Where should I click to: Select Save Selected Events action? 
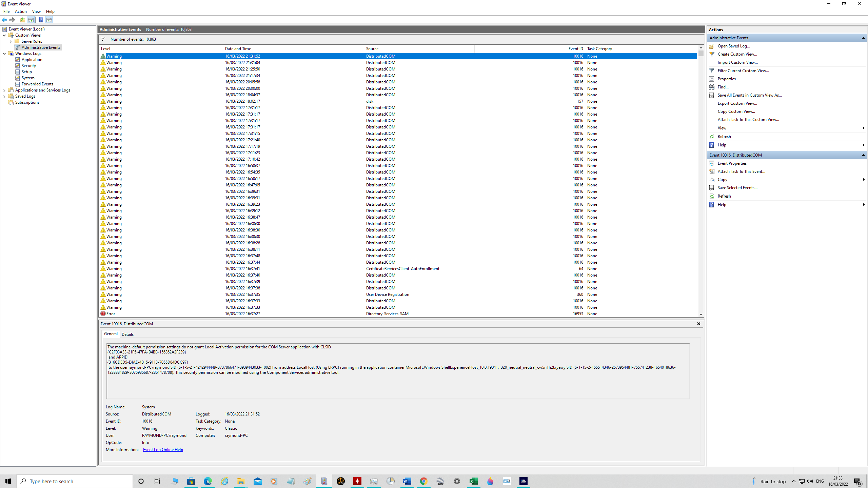[x=737, y=187]
